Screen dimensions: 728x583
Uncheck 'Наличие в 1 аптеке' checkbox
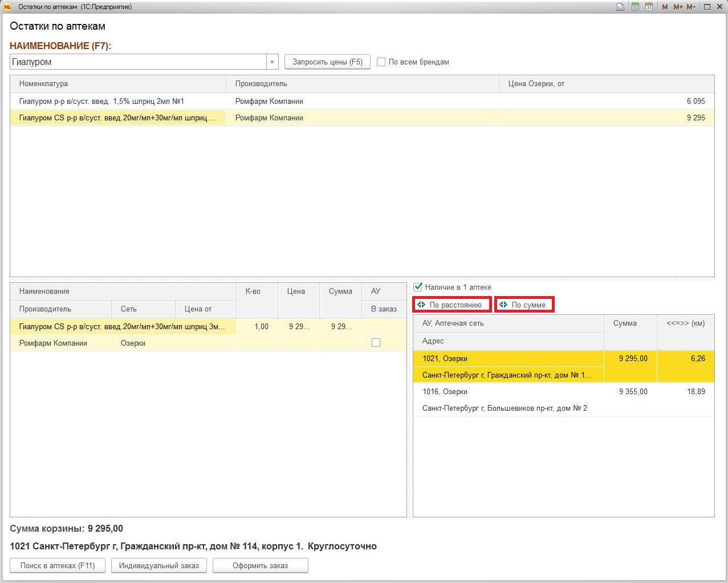click(418, 287)
